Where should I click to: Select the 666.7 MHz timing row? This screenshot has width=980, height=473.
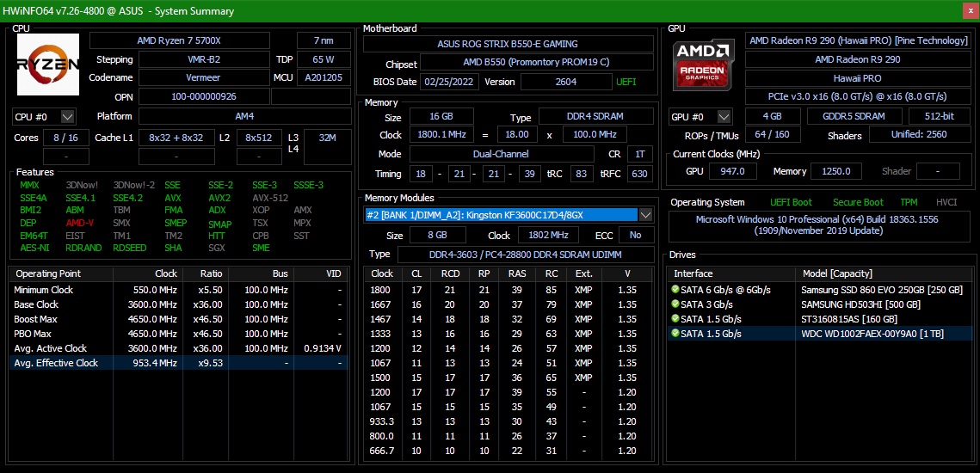508,451
